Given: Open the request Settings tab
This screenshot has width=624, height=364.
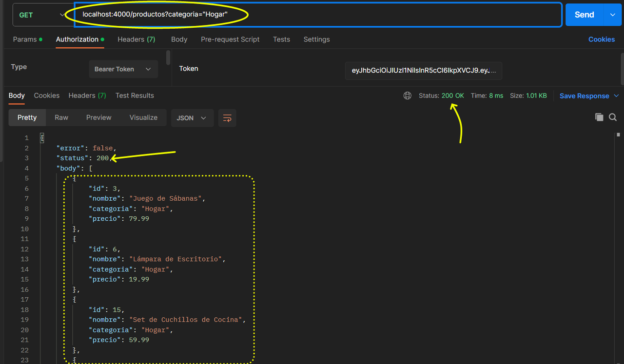Looking at the screenshot, I should (316, 39).
